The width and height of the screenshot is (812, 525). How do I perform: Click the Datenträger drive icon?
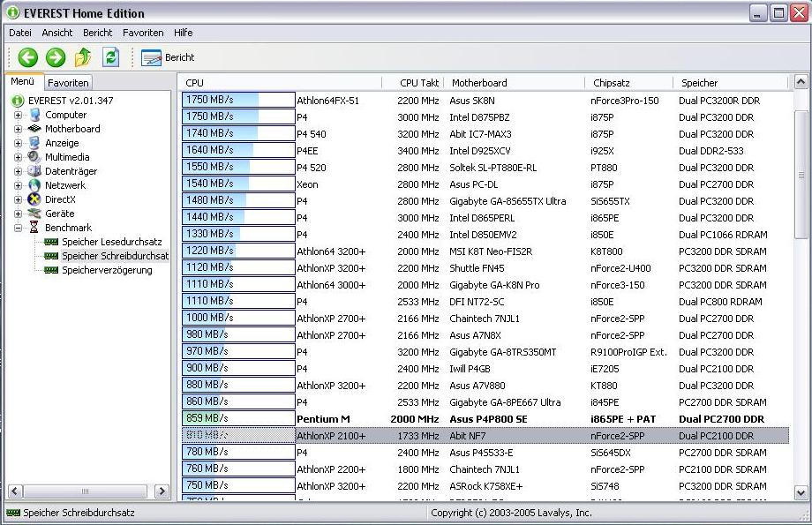34,171
